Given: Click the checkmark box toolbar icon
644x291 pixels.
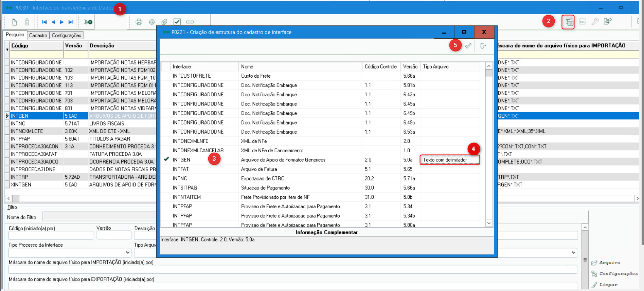Looking at the screenshot, I should (x=177, y=22).
